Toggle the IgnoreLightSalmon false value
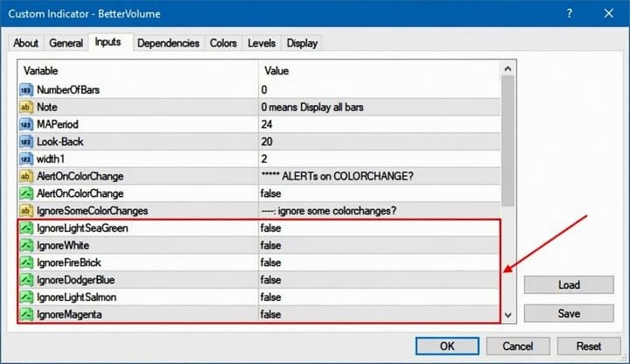 270,297
